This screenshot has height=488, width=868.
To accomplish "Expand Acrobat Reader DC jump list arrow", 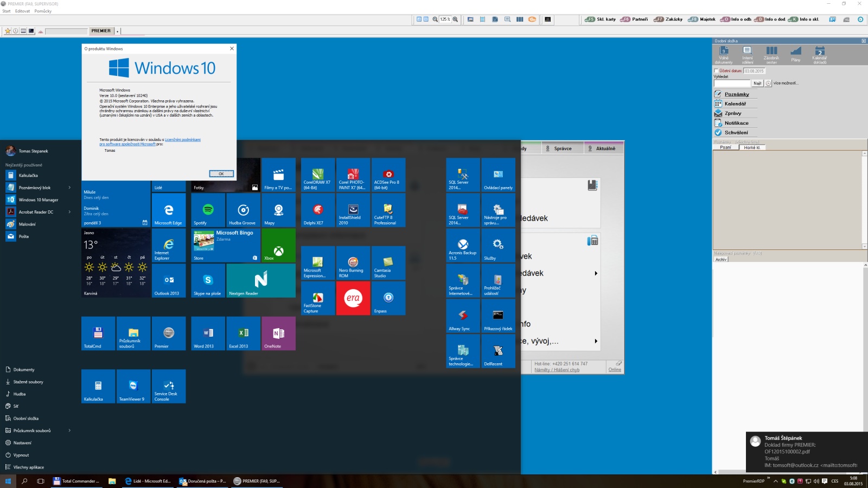I will [x=69, y=212].
